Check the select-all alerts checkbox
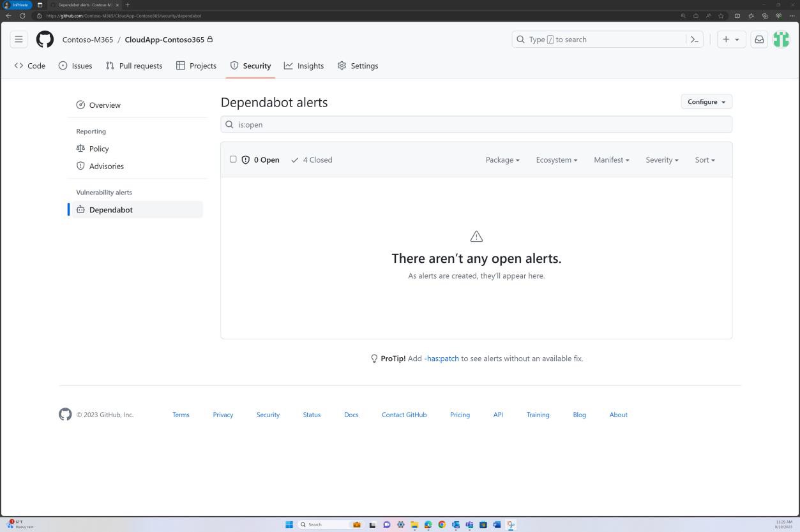This screenshot has width=800, height=532. pyautogui.click(x=233, y=159)
